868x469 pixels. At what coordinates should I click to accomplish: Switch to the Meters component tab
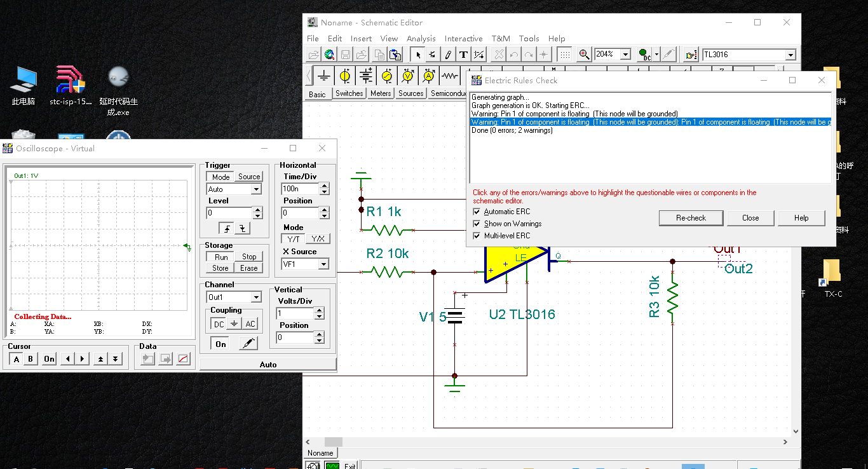pos(381,93)
